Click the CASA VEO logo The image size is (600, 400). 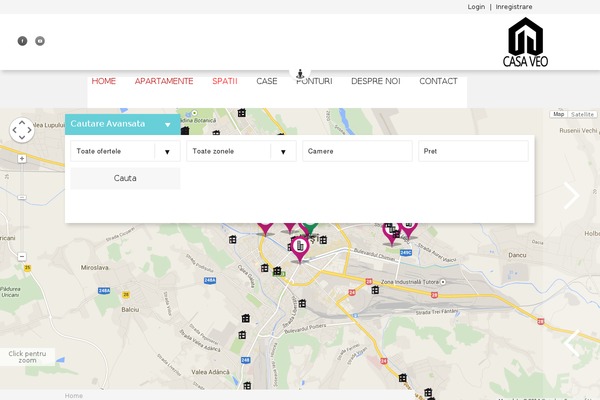[525, 42]
